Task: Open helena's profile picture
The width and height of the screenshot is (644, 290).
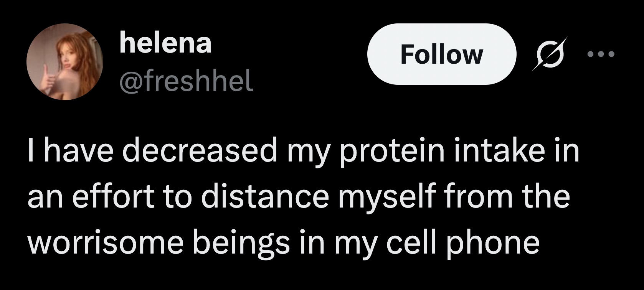Action: 64,62
